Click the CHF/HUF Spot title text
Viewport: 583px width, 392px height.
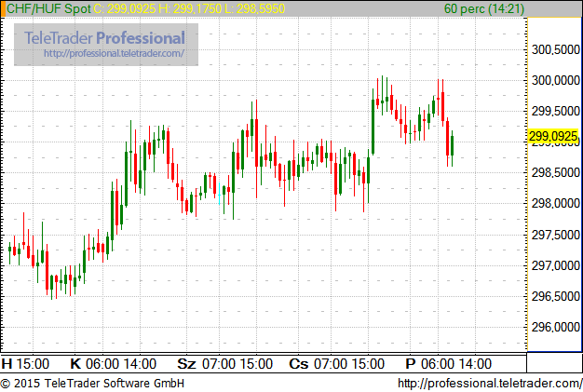[48, 8]
